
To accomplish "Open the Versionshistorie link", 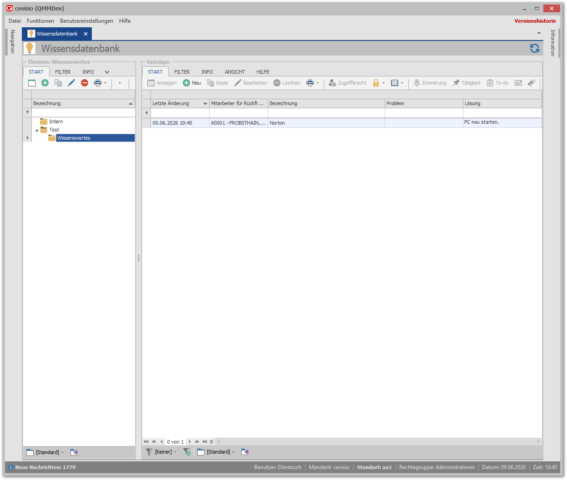I will [x=535, y=21].
